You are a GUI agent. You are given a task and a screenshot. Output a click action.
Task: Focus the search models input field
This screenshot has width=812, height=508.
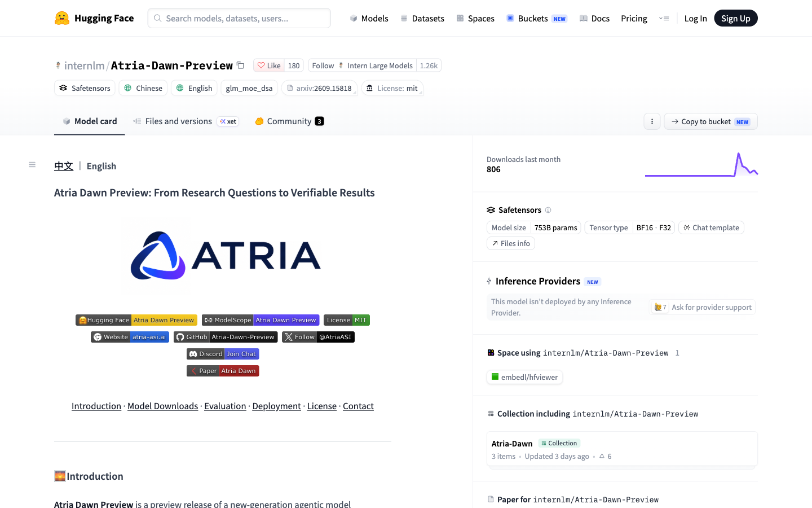tap(239, 18)
